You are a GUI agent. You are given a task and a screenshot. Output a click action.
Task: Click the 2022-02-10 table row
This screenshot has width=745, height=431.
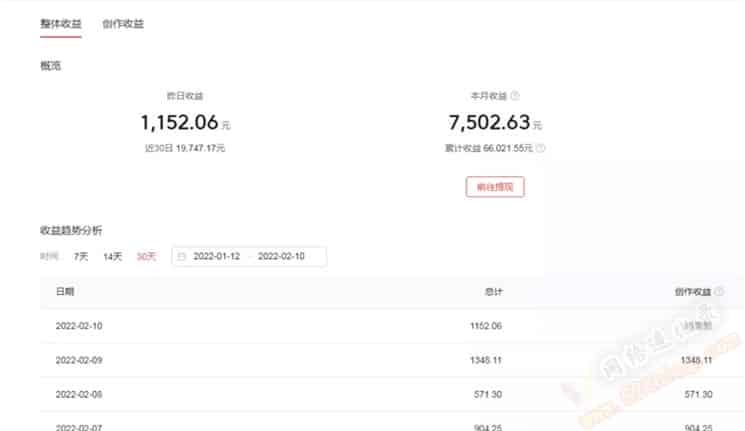coord(392,326)
